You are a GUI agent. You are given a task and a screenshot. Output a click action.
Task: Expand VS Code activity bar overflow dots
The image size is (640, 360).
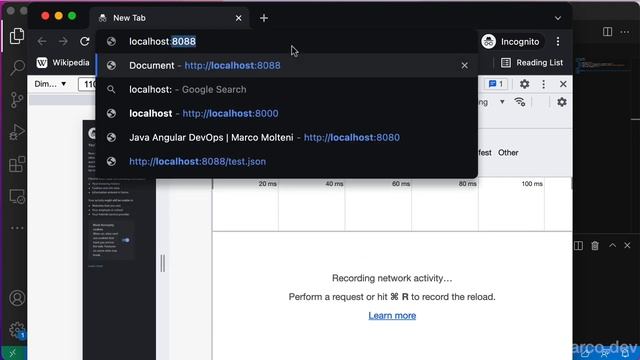17,228
